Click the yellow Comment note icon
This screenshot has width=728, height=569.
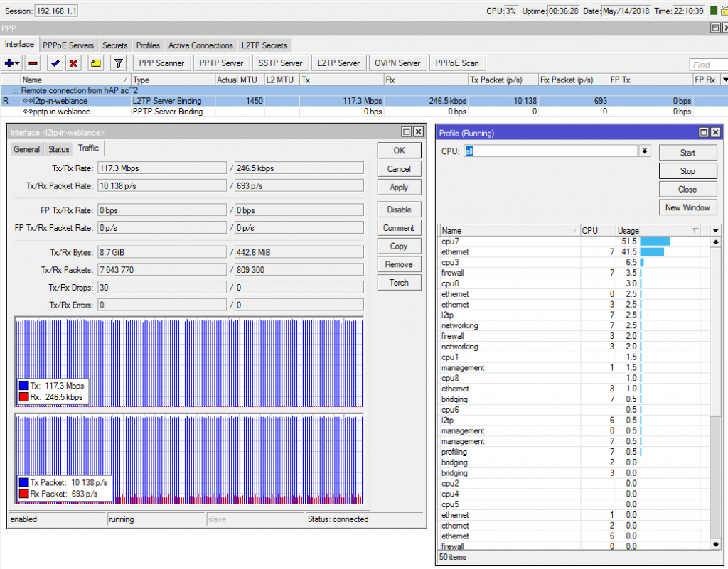tap(96, 63)
